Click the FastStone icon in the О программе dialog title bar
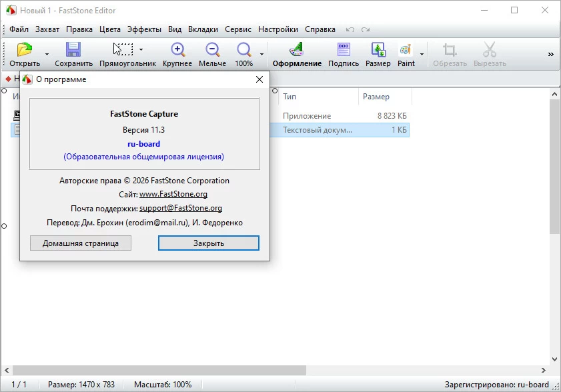561x392 pixels. point(27,79)
